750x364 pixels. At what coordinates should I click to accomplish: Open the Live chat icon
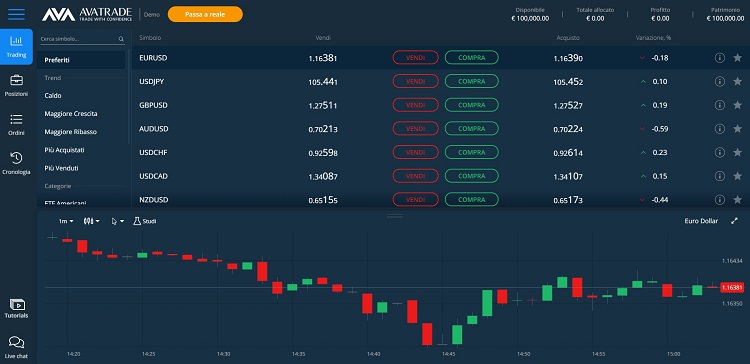16,342
